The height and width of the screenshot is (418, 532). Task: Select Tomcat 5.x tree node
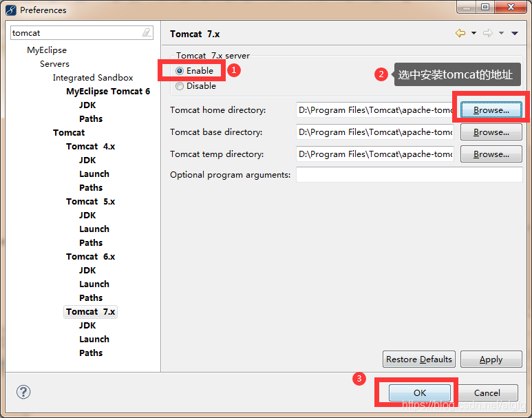tap(91, 201)
